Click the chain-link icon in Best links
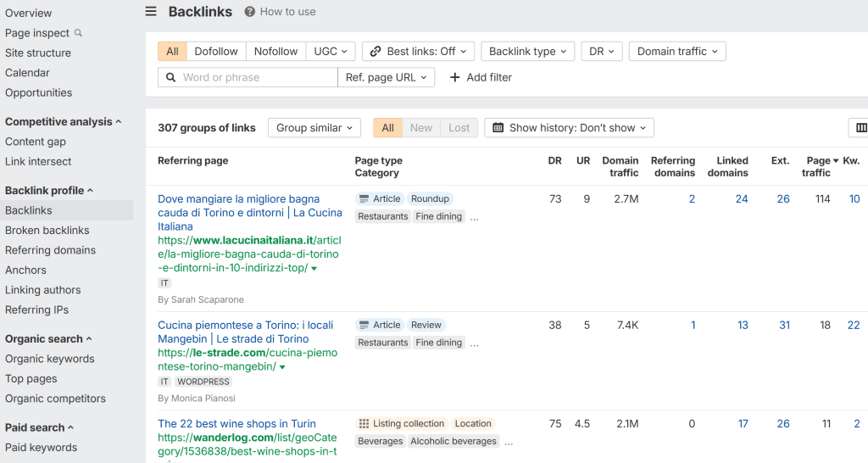This screenshot has height=463, width=868. [376, 52]
